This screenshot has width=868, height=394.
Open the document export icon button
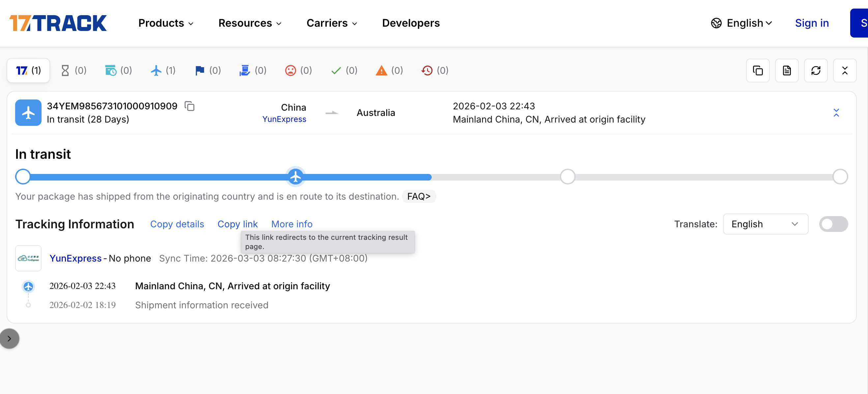(x=787, y=70)
